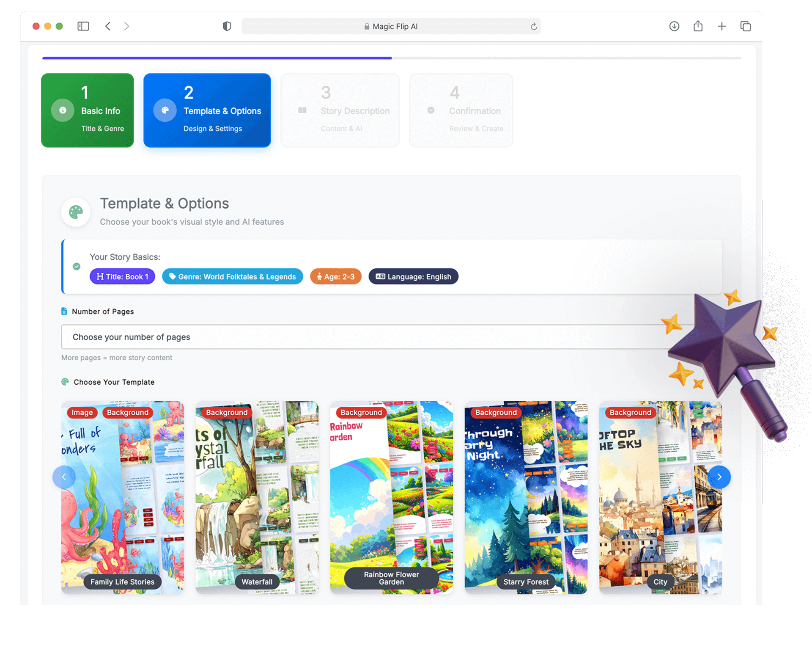Click the Genre: World Folktales & Legends tag

(232, 276)
